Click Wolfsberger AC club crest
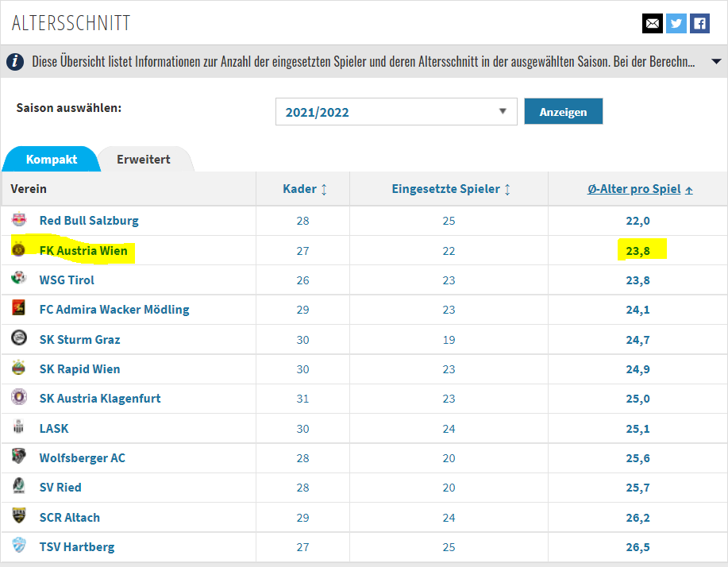728x567 pixels. point(19,457)
